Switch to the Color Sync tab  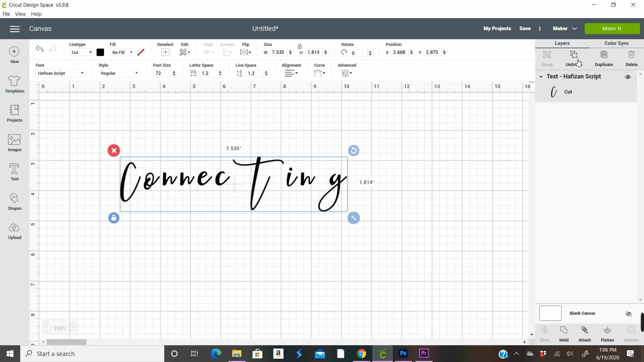click(x=616, y=43)
